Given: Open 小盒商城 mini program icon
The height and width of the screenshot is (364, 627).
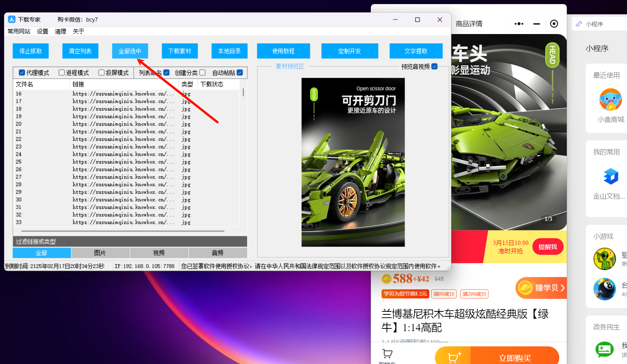Looking at the screenshot, I should tap(611, 100).
